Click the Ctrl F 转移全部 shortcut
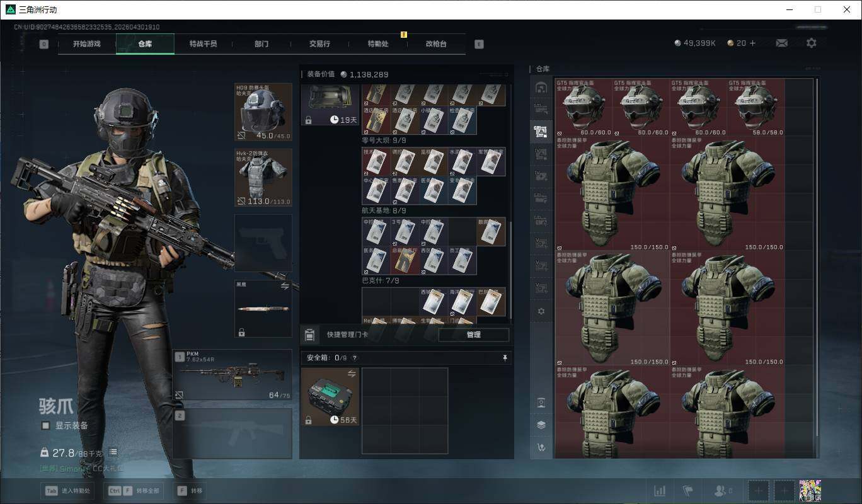This screenshot has width=862, height=504. point(134,491)
